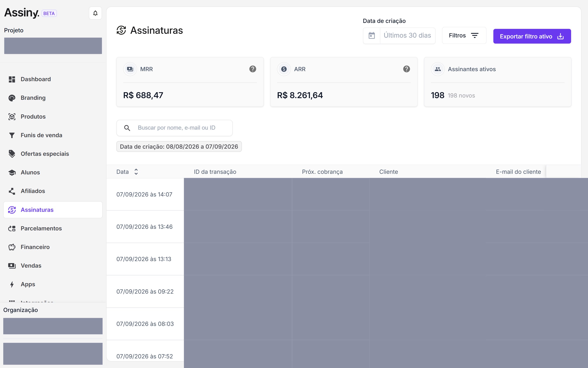Click the calendar icon in the date filter
This screenshot has height=368, width=588.
[372, 36]
